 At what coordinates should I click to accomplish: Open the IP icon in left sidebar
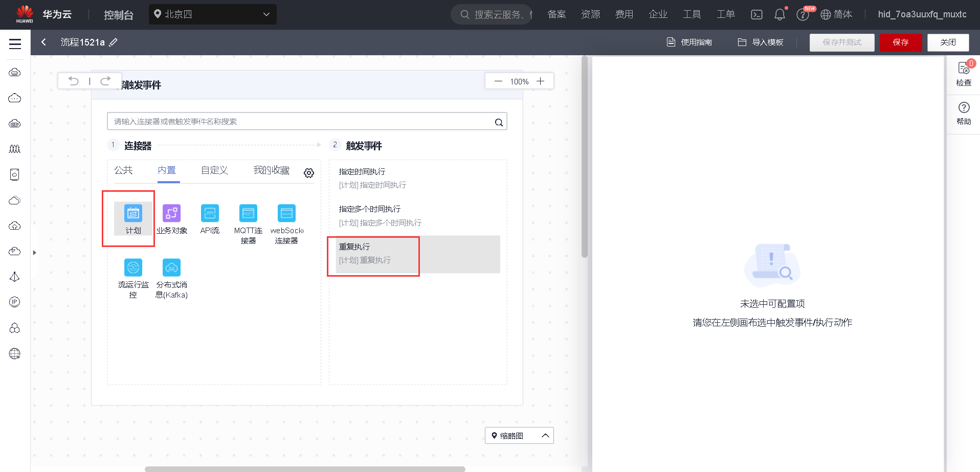[x=15, y=302]
